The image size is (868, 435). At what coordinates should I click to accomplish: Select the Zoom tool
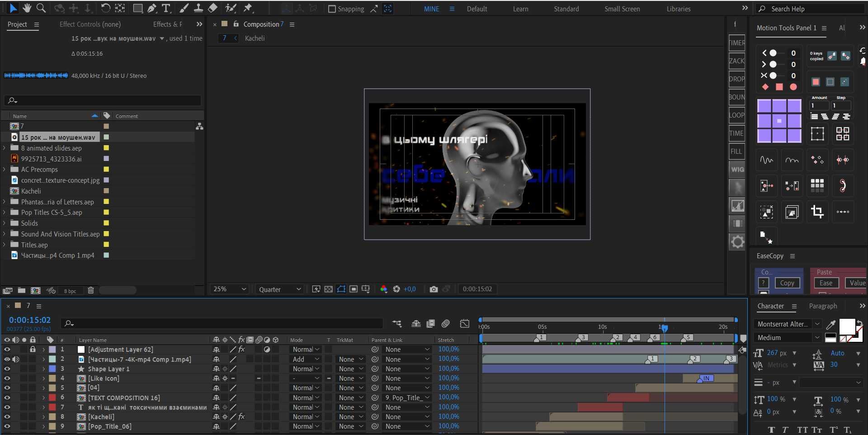point(41,8)
